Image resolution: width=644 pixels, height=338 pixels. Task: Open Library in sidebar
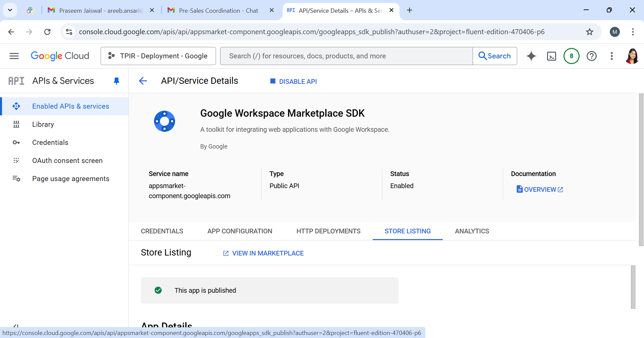[64, 124]
